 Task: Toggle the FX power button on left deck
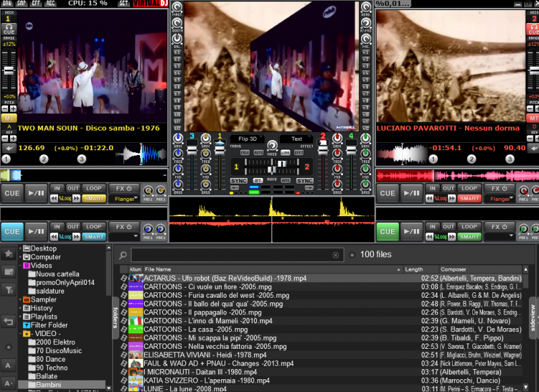click(x=124, y=189)
